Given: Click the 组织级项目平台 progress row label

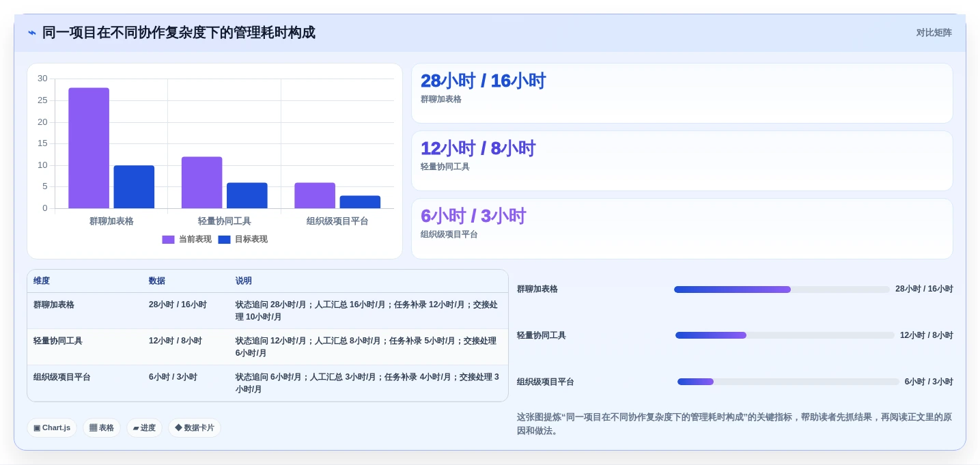Looking at the screenshot, I should pyautogui.click(x=546, y=382).
